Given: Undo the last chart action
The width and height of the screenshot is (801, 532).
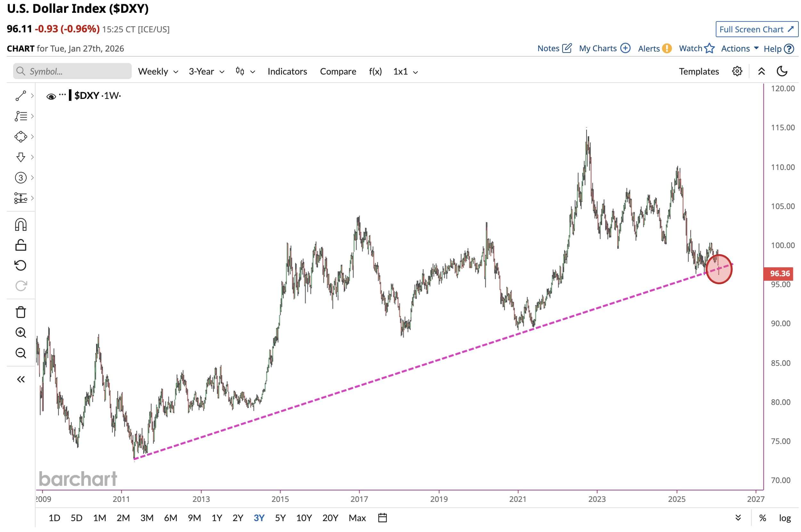Looking at the screenshot, I should pyautogui.click(x=21, y=266).
